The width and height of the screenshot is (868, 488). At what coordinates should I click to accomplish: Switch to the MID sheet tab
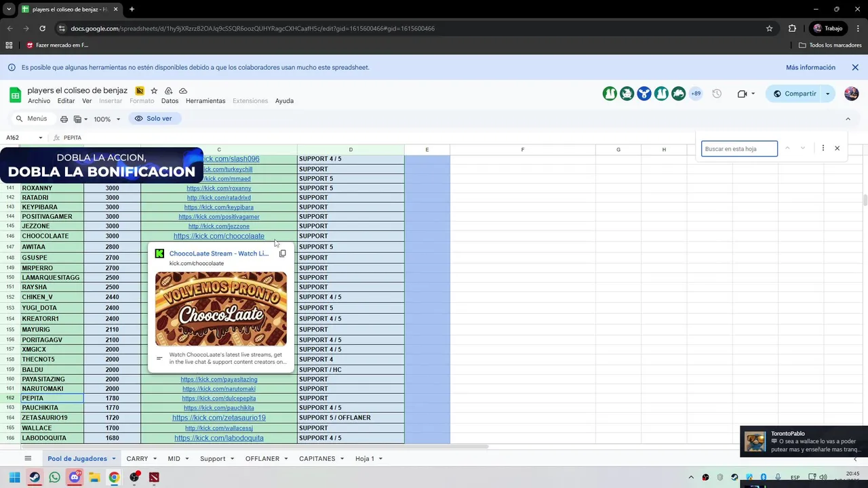(x=174, y=459)
